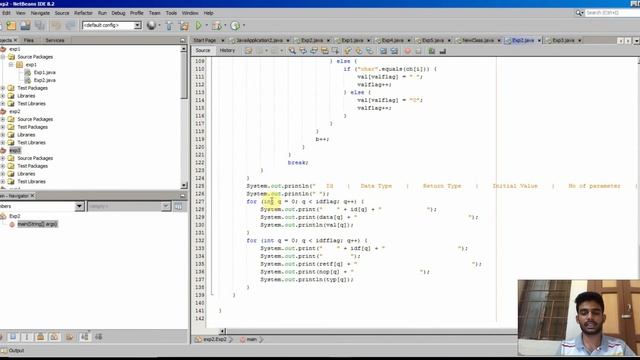Click the Shift Line Right icon

pyautogui.click(x=394, y=51)
